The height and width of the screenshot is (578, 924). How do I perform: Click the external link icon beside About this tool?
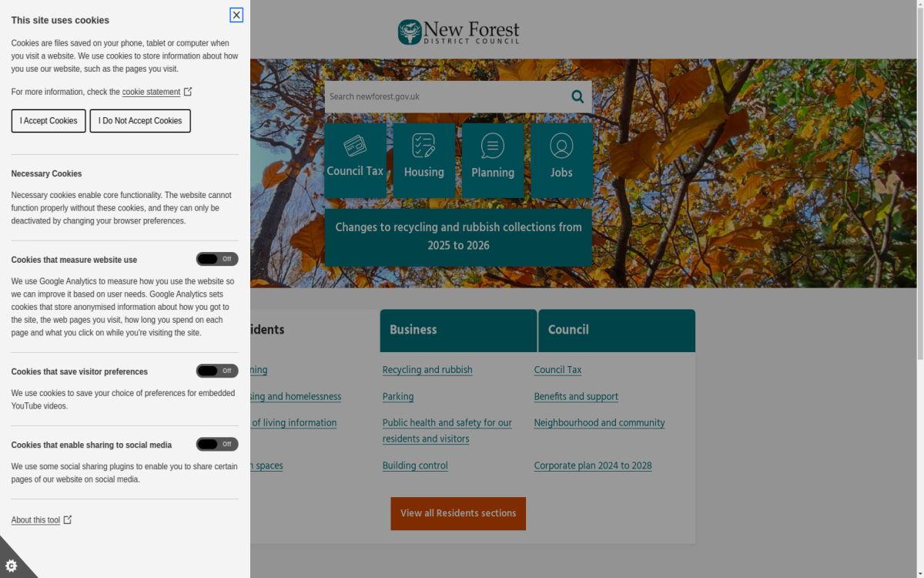point(67,519)
